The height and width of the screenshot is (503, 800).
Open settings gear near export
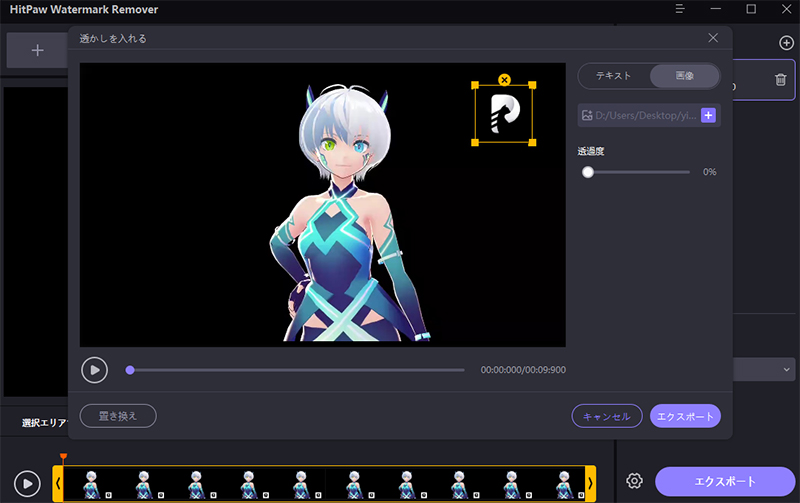point(634,481)
